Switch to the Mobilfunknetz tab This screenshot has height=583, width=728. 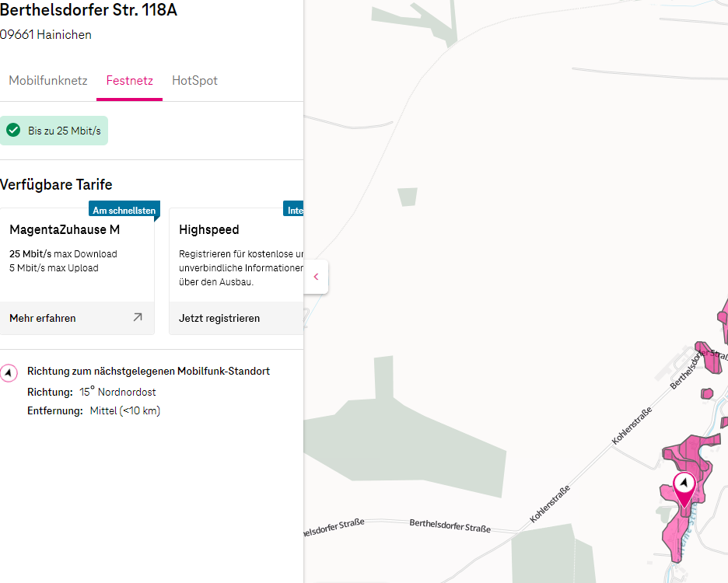47,81
